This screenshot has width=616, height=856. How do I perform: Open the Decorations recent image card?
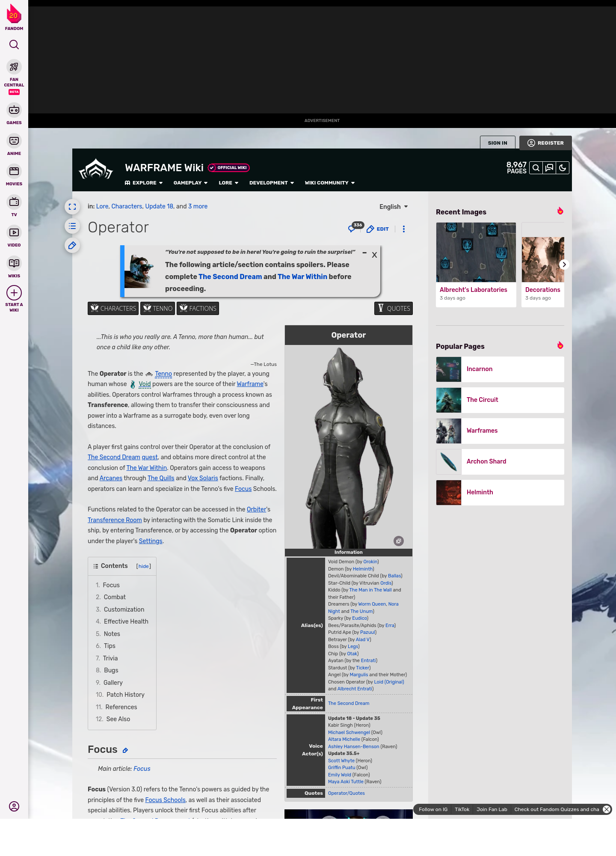(543, 265)
